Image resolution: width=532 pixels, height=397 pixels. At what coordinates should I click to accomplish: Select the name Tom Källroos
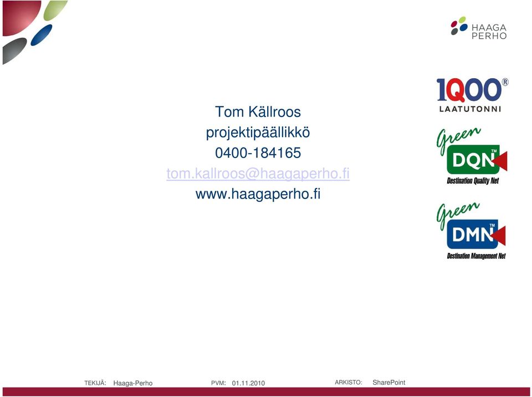(258, 112)
